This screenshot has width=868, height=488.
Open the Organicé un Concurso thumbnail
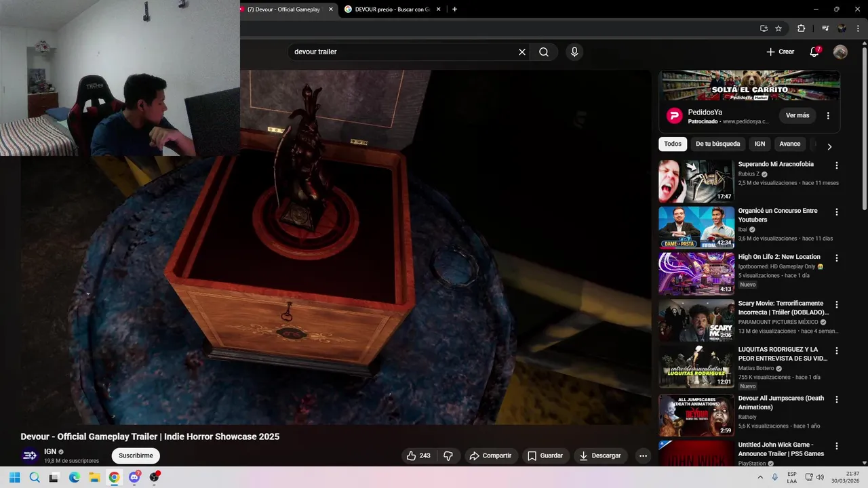[x=696, y=228]
